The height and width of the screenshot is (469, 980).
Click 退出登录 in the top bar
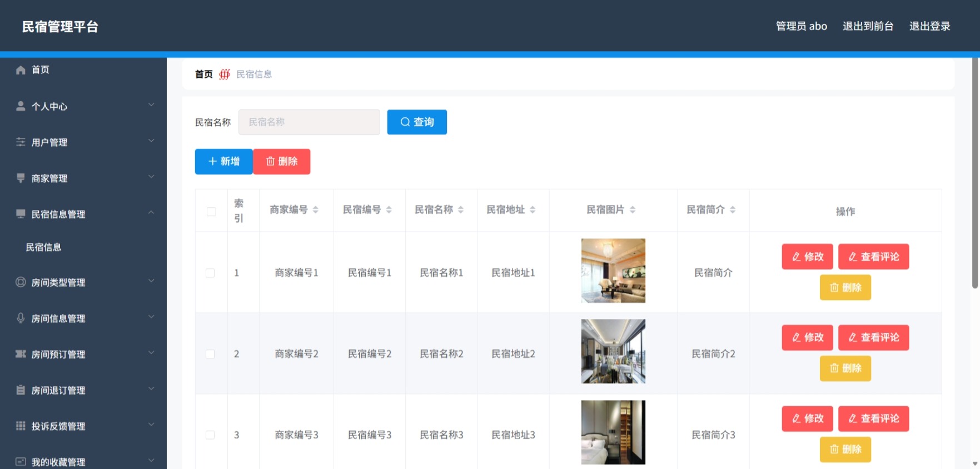929,26
